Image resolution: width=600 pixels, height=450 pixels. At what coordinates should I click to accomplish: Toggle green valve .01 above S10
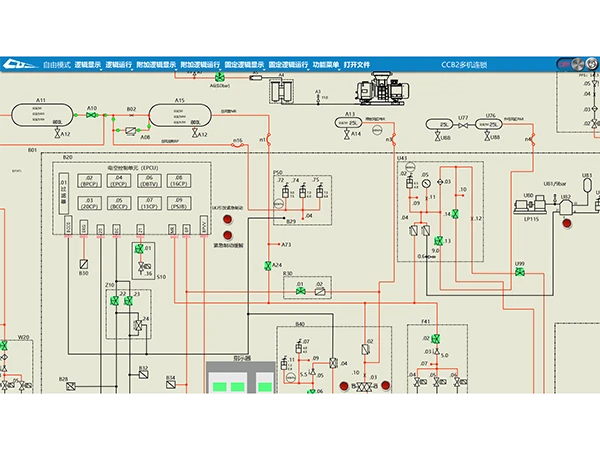click(x=139, y=248)
